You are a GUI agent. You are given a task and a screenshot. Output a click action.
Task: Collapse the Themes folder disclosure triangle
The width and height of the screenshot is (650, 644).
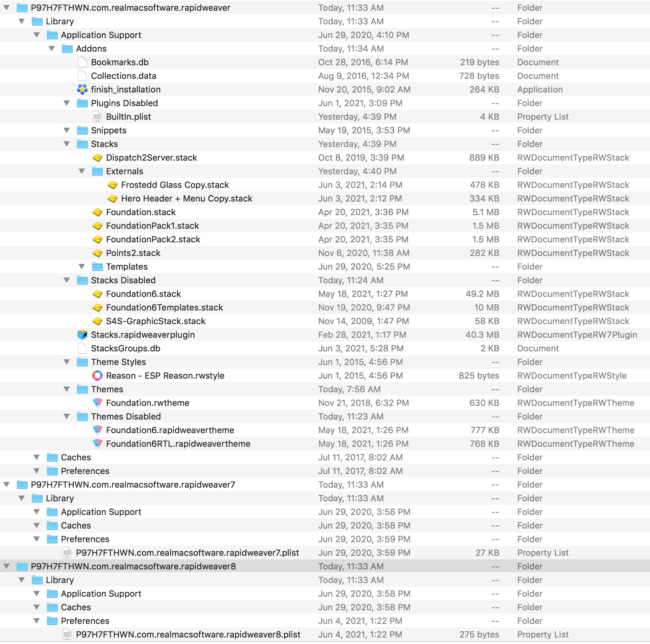tap(67, 389)
